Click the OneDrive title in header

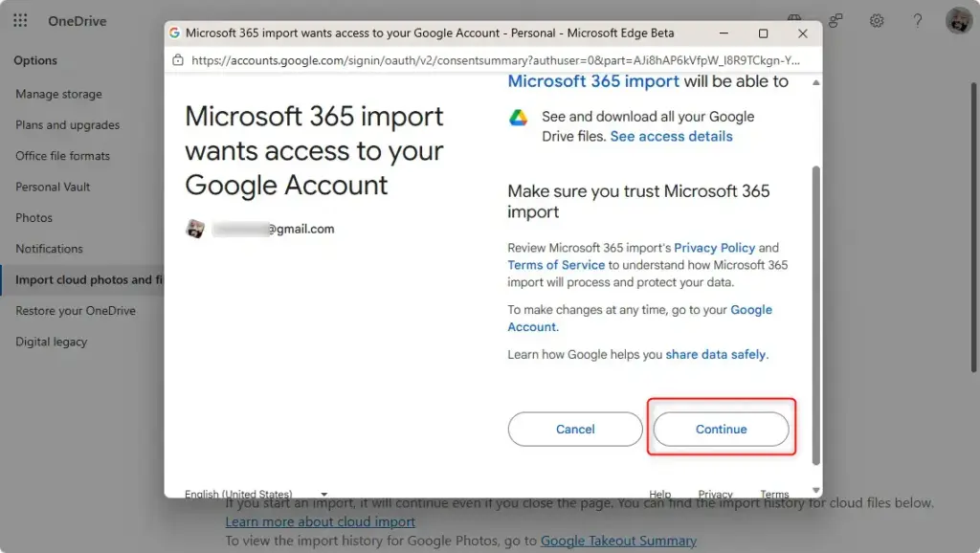click(x=78, y=21)
